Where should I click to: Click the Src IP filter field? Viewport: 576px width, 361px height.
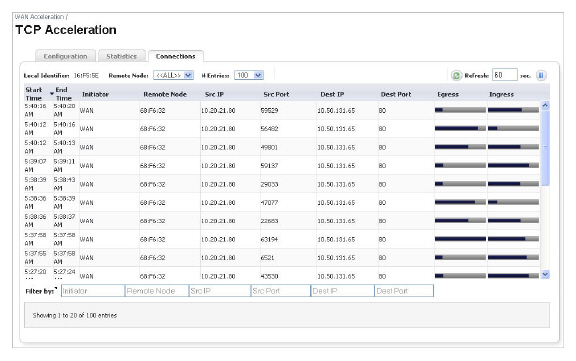click(220, 291)
